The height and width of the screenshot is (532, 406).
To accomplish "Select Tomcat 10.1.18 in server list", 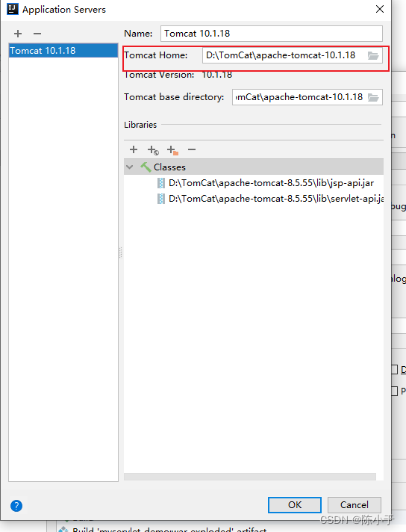I will click(x=63, y=51).
